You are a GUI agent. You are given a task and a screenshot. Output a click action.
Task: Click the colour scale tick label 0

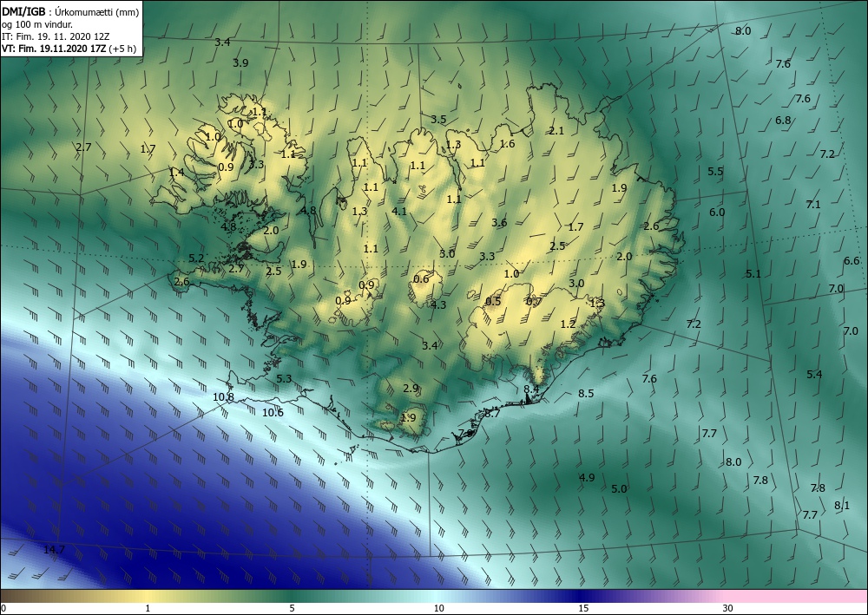tap(4, 608)
